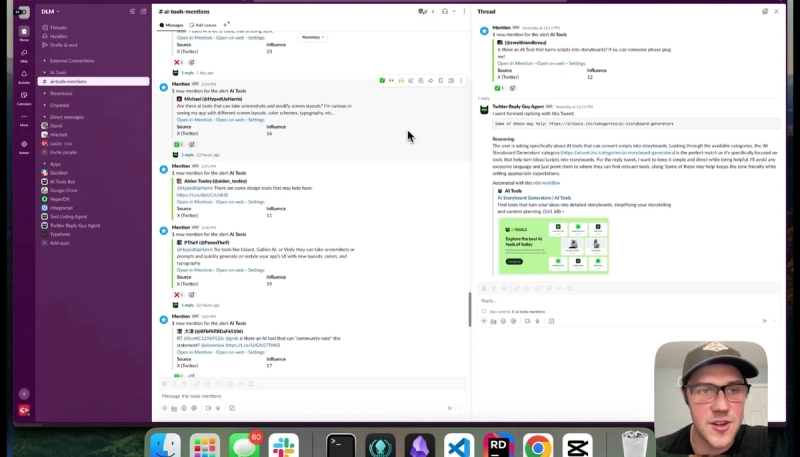React with raised hands emoji in hover toolbar
Image resolution: width=800 pixels, height=457 pixels.
[401, 81]
